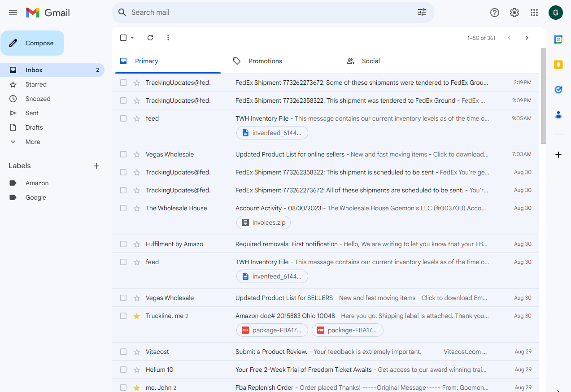Star the Fulfilment by Amazon email
The height and width of the screenshot is (392, 571).
(x=137, y=244)
